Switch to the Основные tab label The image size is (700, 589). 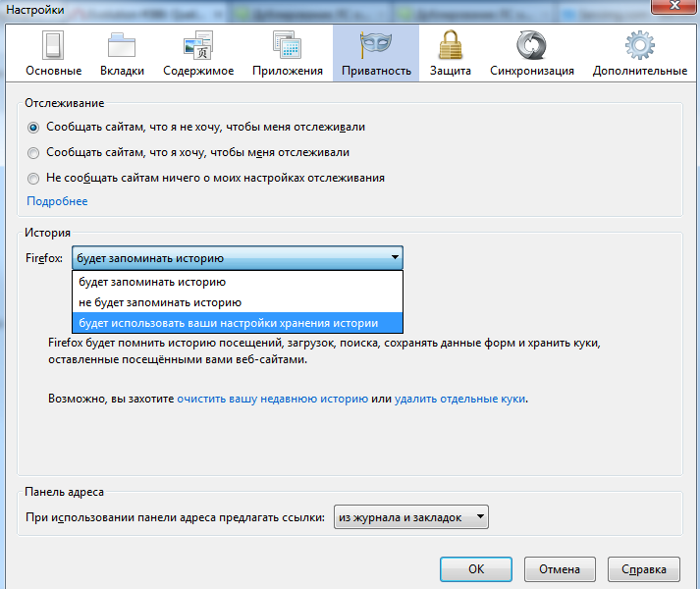point(54,71)
